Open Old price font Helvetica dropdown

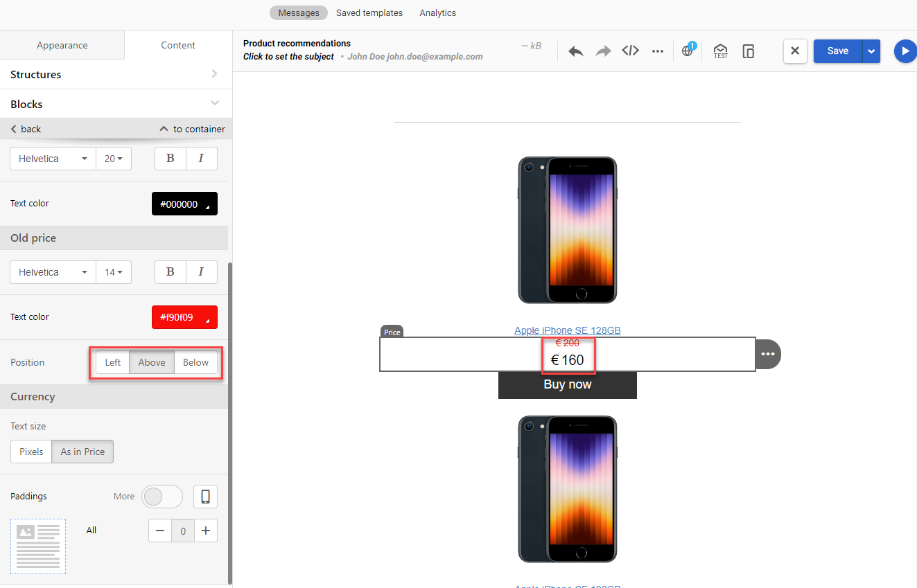coord(53,272)
